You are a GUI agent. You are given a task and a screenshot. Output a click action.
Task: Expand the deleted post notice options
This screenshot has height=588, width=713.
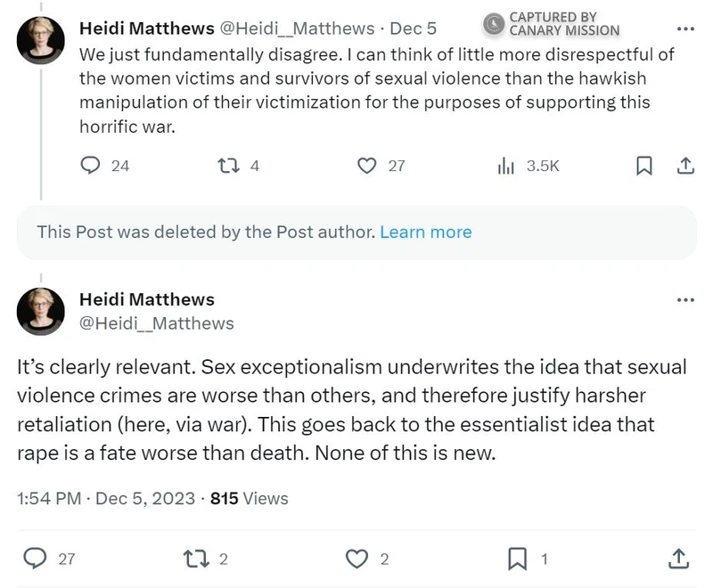coord(427,232)
